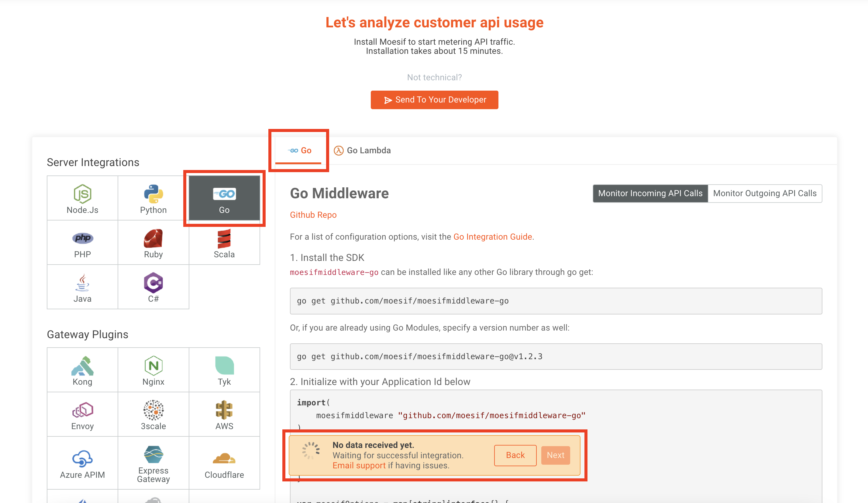Select the PHP integration tile
868x503 pixels.
pyautogui.click(x=82, y=243)
